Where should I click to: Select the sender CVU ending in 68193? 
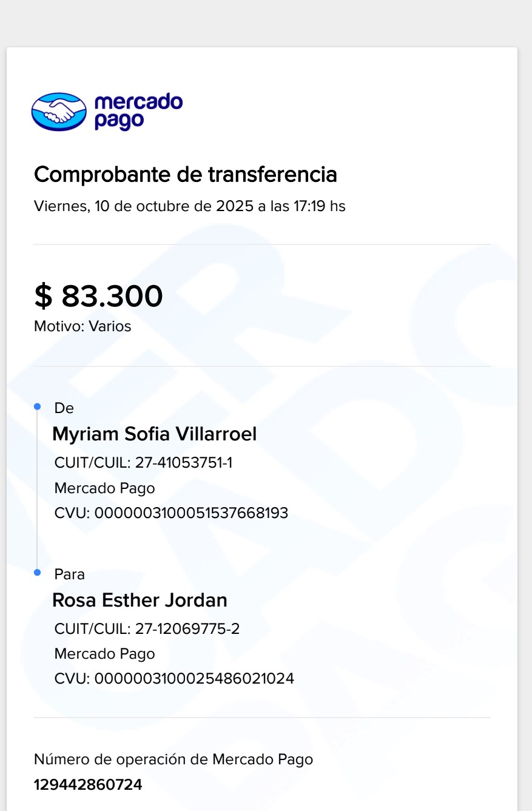tap(171, 513)
